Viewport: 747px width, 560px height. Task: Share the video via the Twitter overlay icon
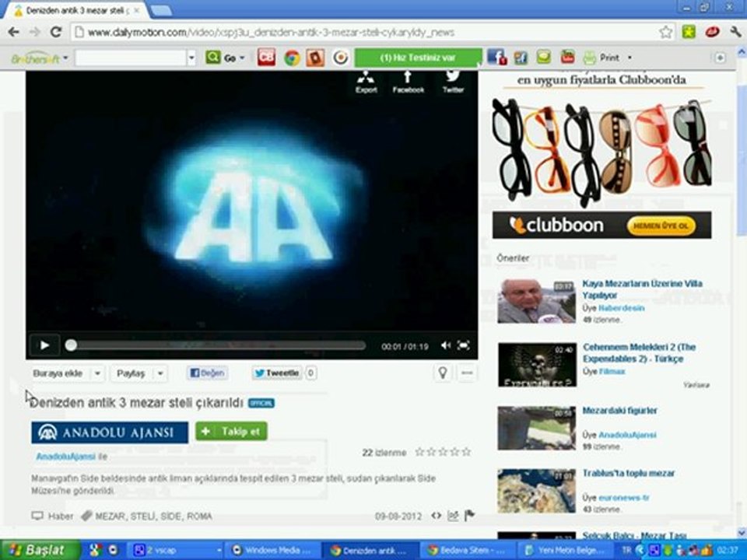click(453, 82)
